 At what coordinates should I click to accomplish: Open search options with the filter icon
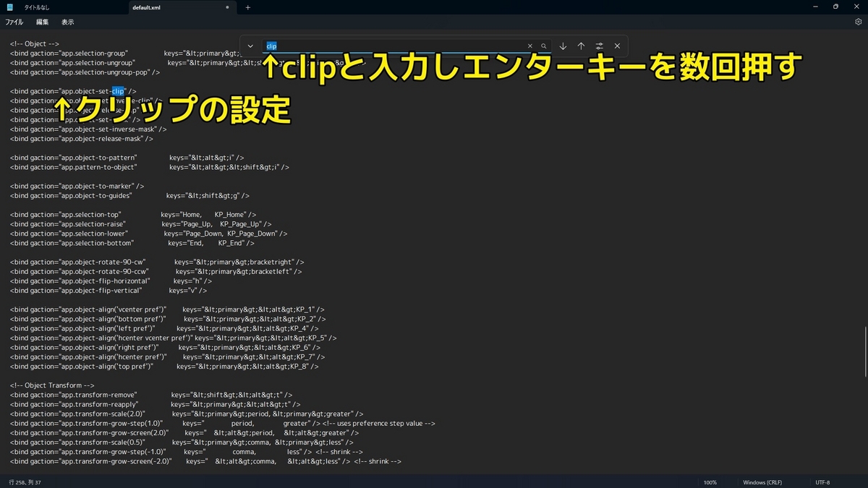(x=599, y=46)
